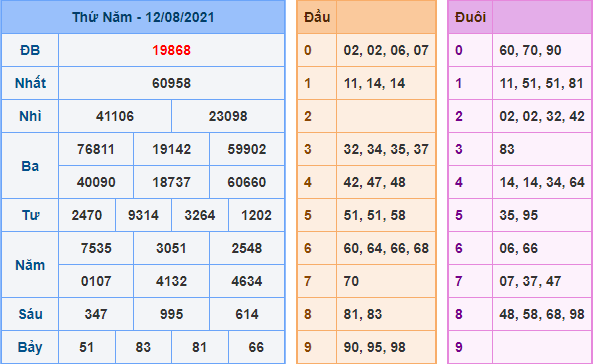
Task: Select the 'Bảy' prize label
Action: (x=30, y=347)
